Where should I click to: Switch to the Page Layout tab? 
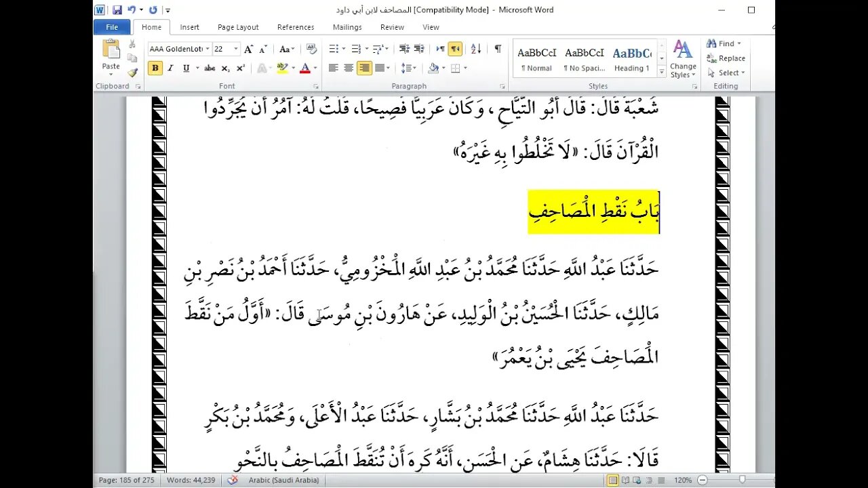(238, 27)
